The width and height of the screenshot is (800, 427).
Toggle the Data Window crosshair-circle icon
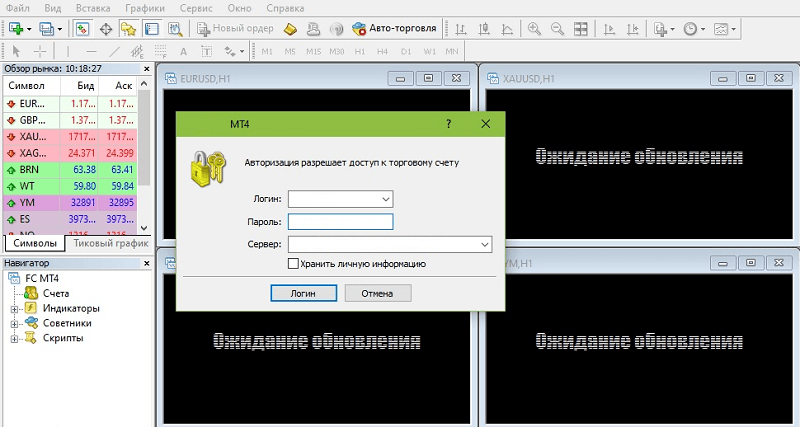click(x=106, y=29)
